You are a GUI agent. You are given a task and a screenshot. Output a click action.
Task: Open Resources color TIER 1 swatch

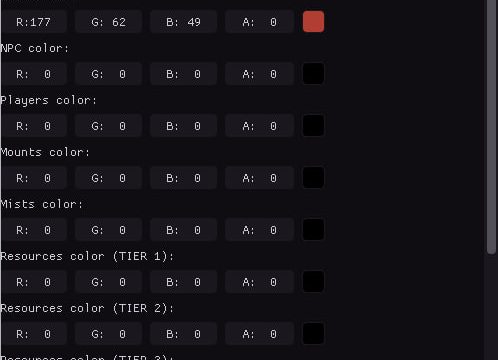pyautogui.click(x=313, y=282)
